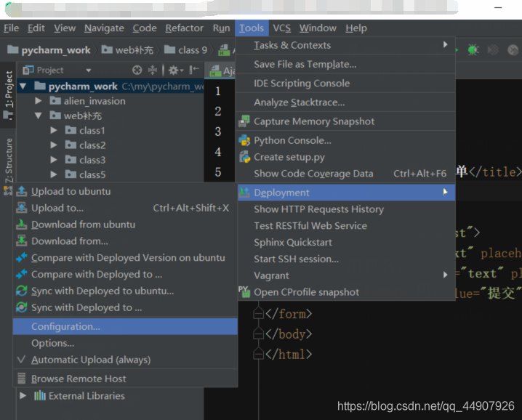Viewport: 522px width, 420px height.
Task: Expand alien_invasion folder
Action: tap(39, 100)
